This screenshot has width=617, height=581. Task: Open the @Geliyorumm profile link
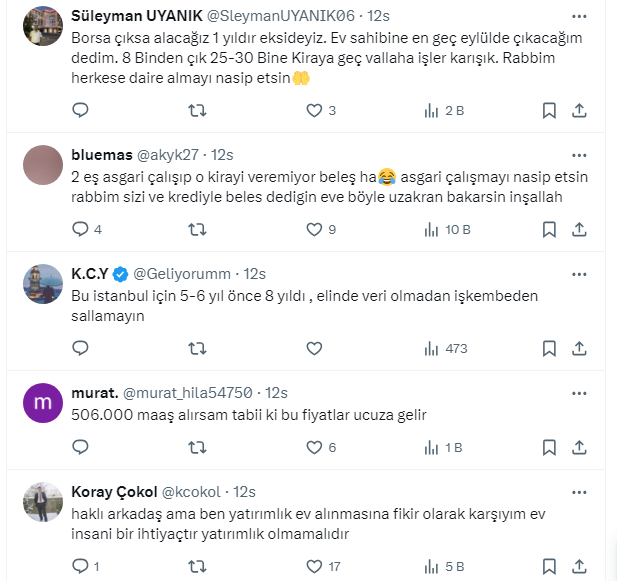[x=185, y=273]
